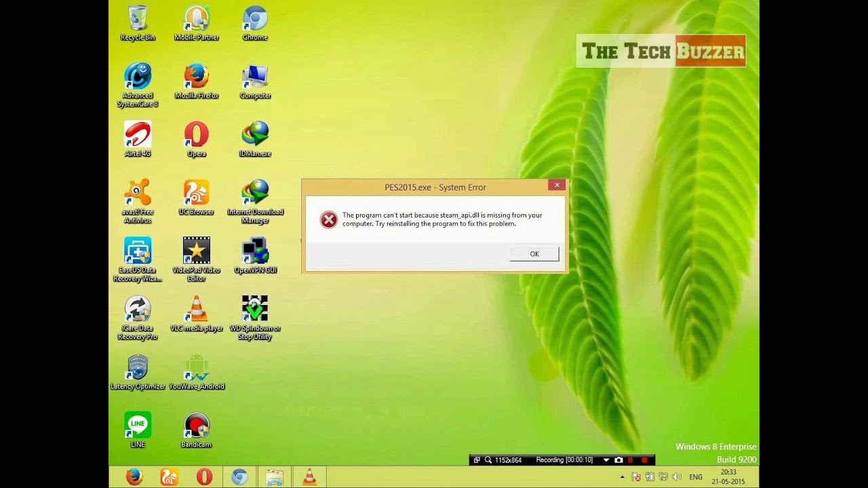
Task: Stop the Bandicam recording
Action: [644, 460]
